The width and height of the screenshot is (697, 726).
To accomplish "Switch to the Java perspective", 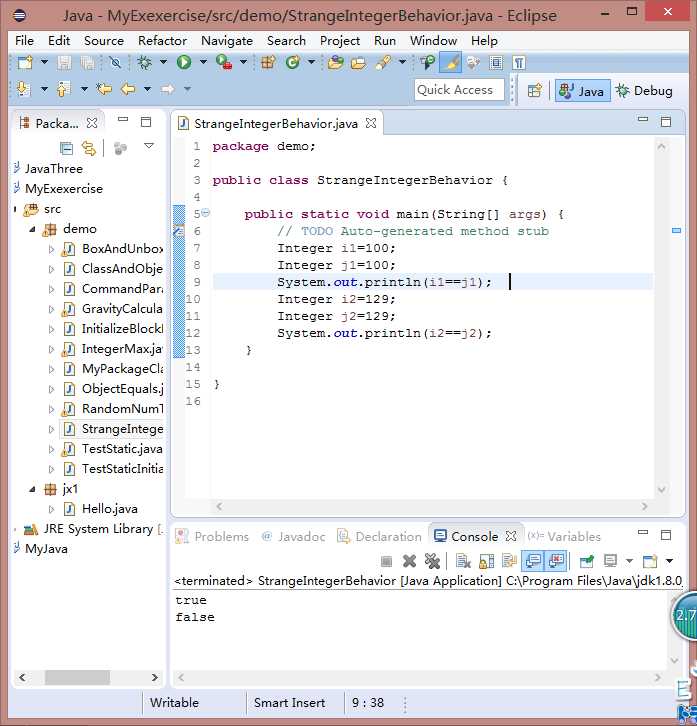I will pyautogui.click(x=582, y=91).
